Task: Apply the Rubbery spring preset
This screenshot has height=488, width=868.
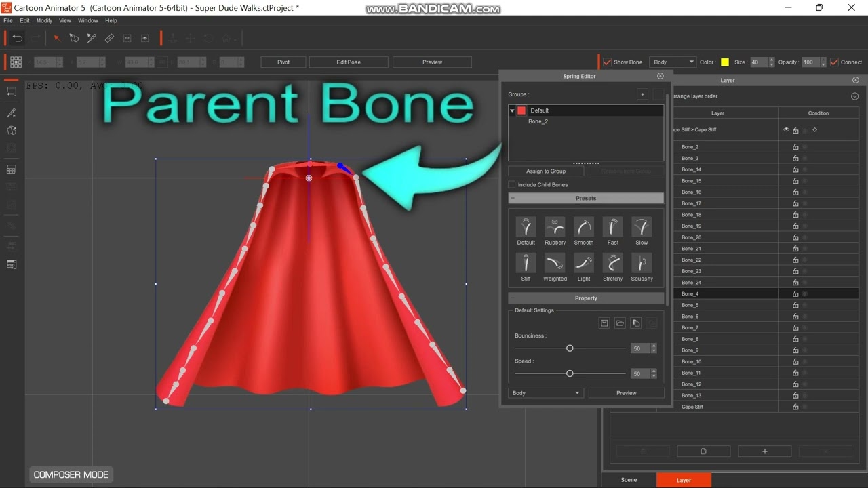Action: coord(555,227)
